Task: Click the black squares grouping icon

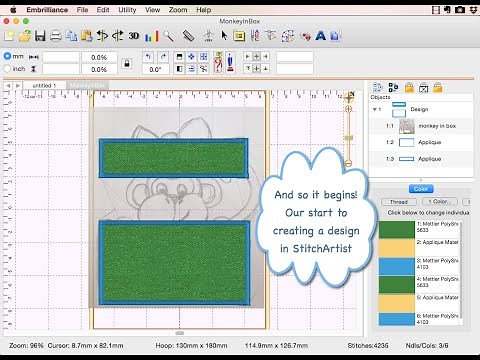Action: (x=393, y=88)
